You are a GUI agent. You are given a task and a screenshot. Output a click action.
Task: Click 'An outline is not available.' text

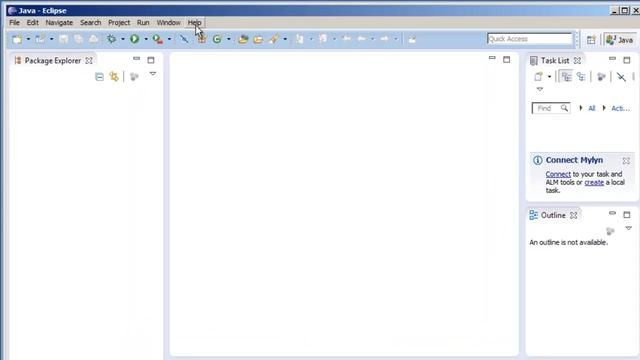point(569,242)
